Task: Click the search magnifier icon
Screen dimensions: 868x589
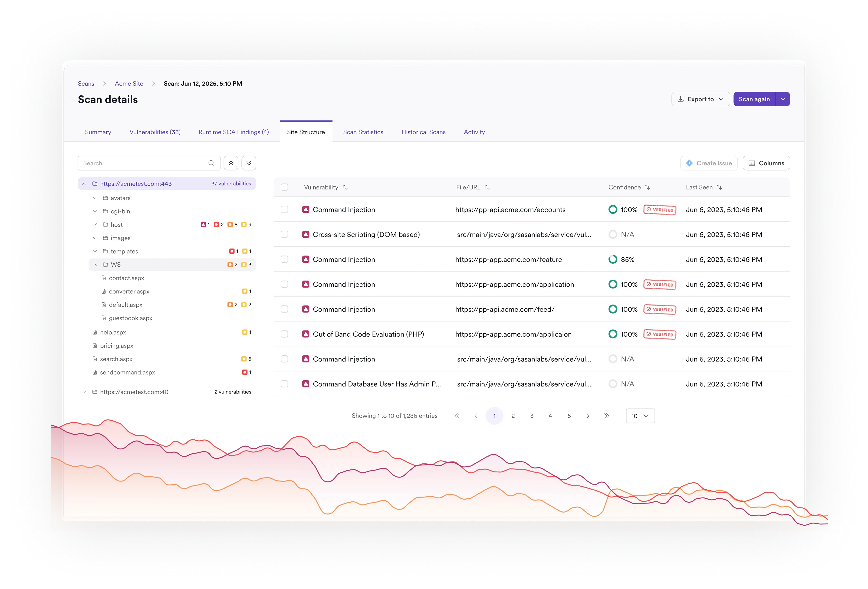Action: click(211, 163)
